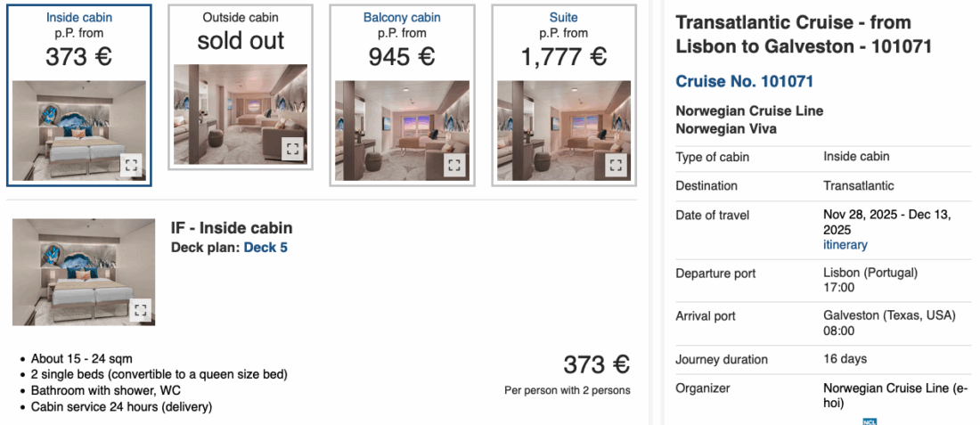Open the itinerary link under travel dates
This screenshot has width=980, height=425.
tap(845, 244)
